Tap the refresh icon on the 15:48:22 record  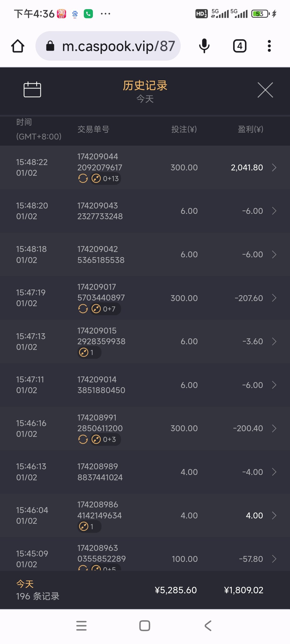(x=83, y=178)
